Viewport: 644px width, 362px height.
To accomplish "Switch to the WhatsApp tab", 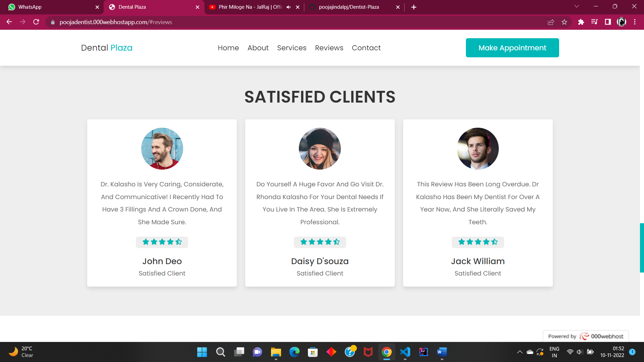I will (50, 7).
